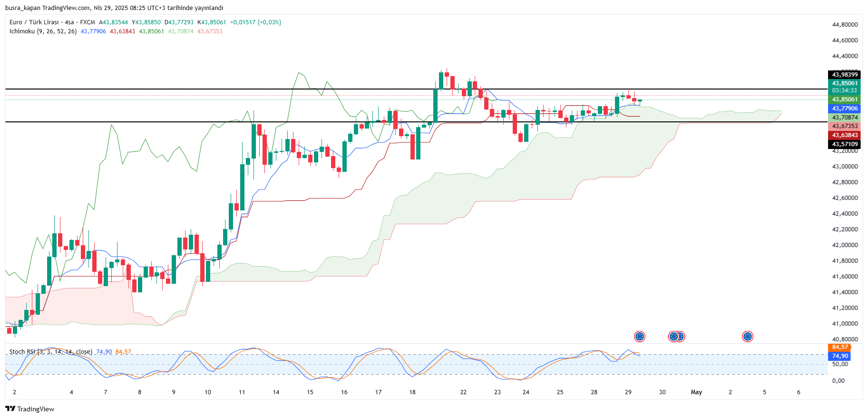Click the Ichimoku (9, 26, 52, 26) legend
Screen dimensions: 868x418
pyautogui.click(x=43, y=31)
